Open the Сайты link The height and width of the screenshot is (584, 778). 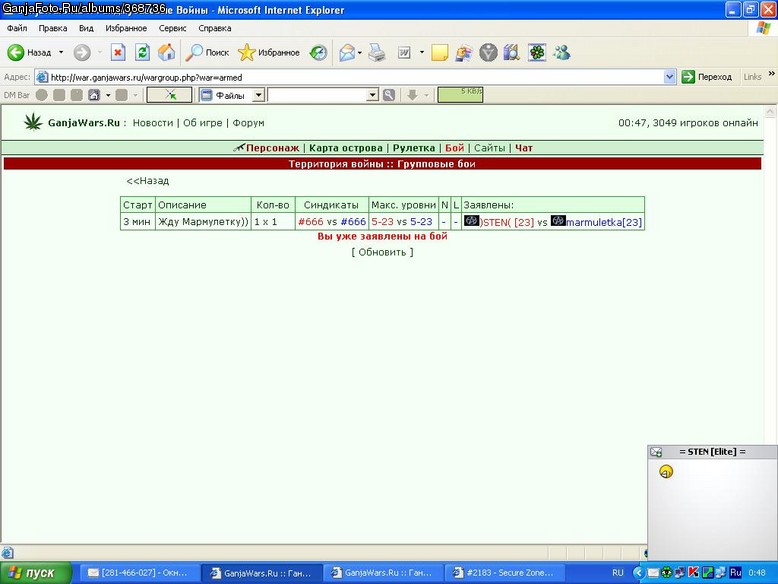tap(489, 148)
